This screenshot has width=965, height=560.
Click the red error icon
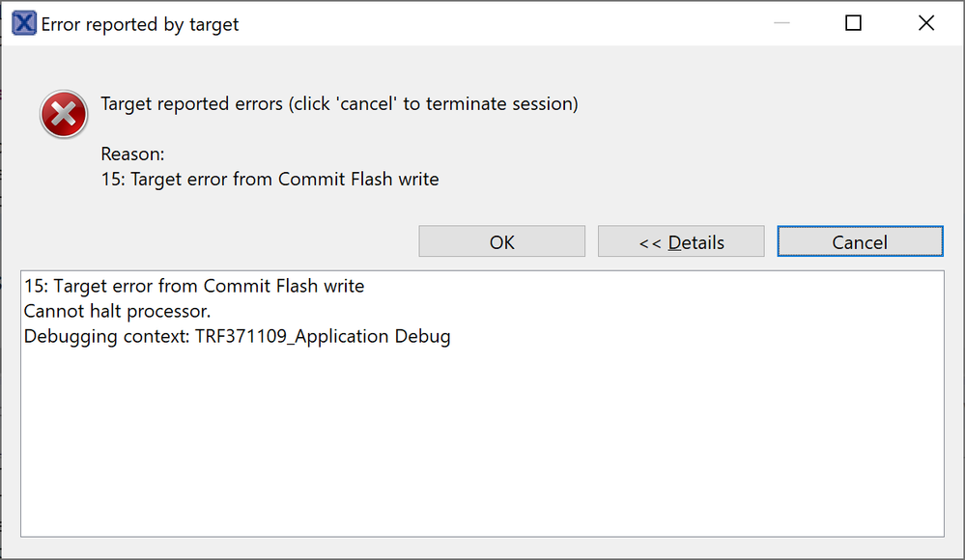(x=64, y=116)
